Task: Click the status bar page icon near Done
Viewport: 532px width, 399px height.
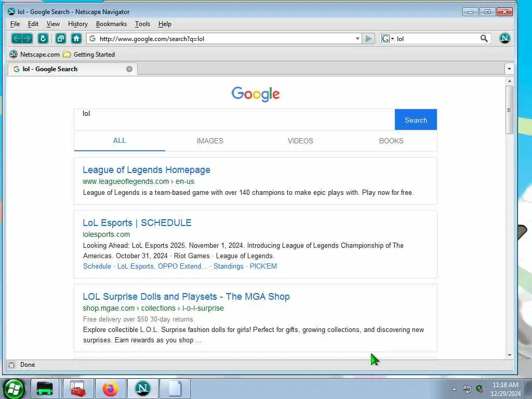Action: [x=11, y=365]
